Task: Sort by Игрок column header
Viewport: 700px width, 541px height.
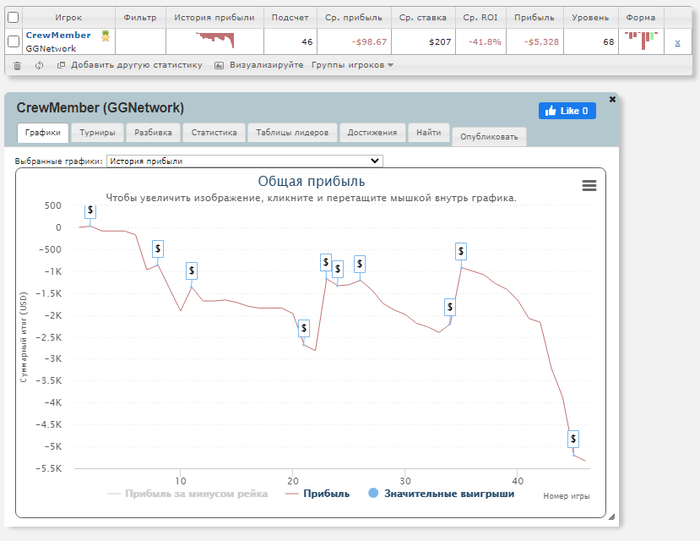Action: [69, 17]
